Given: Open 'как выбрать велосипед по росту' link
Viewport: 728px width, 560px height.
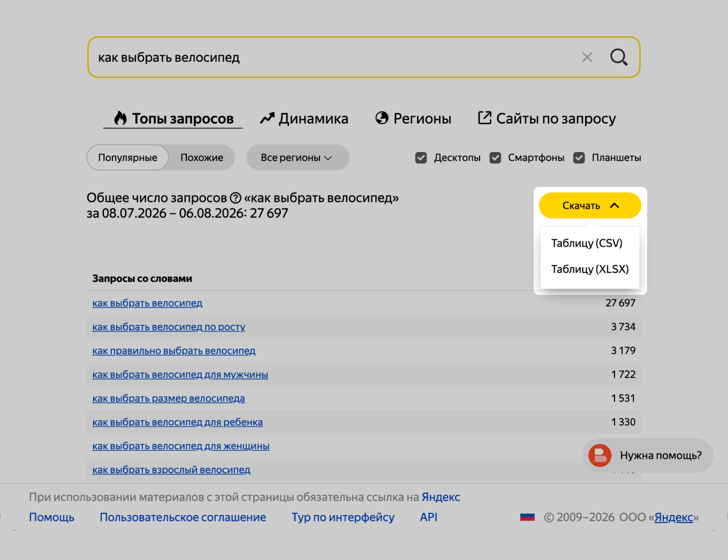Looking at the screenshot, I should [x=169, y=327].
